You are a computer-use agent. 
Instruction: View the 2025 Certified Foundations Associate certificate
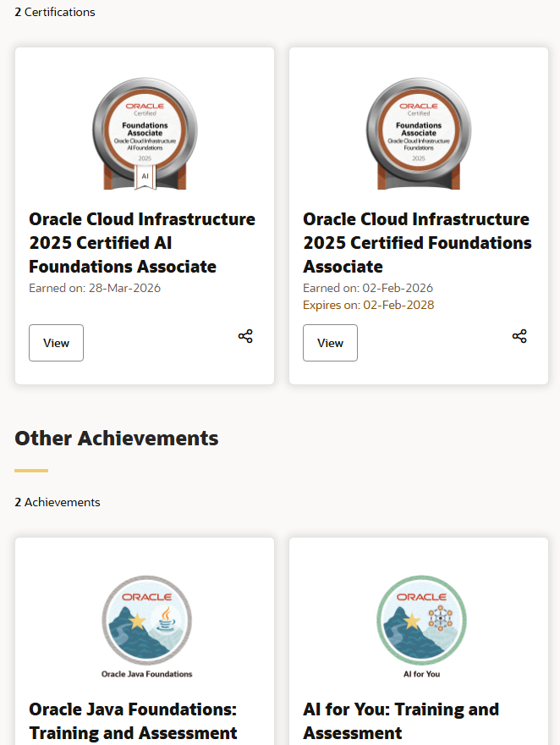(330, 343)
